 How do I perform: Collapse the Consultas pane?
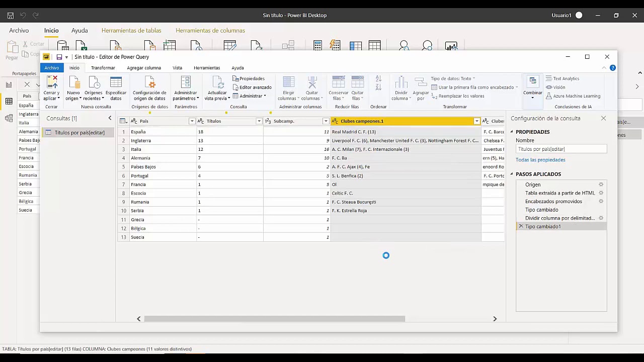(x=110, y=118)
